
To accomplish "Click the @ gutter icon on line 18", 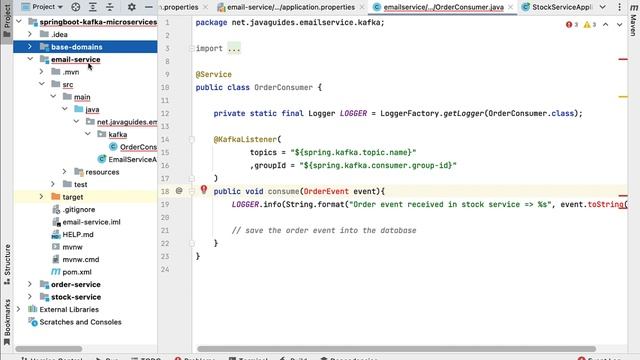I will pos(179,191).
